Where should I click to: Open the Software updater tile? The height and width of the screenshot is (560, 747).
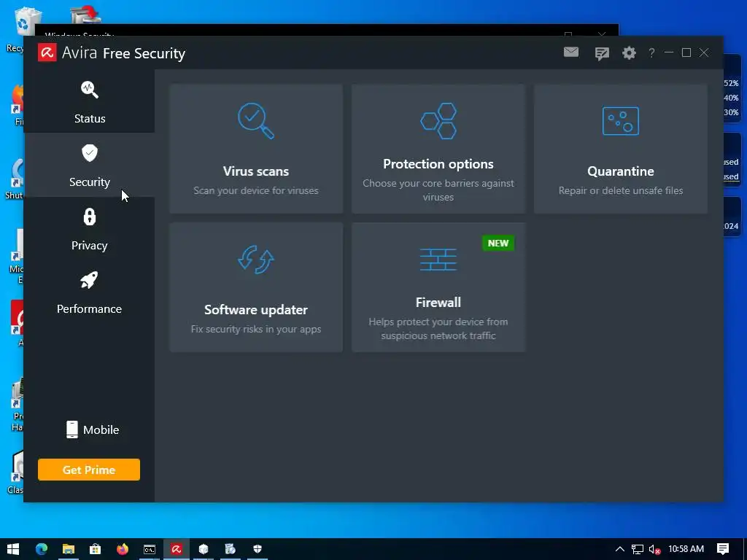click(256, 287)
